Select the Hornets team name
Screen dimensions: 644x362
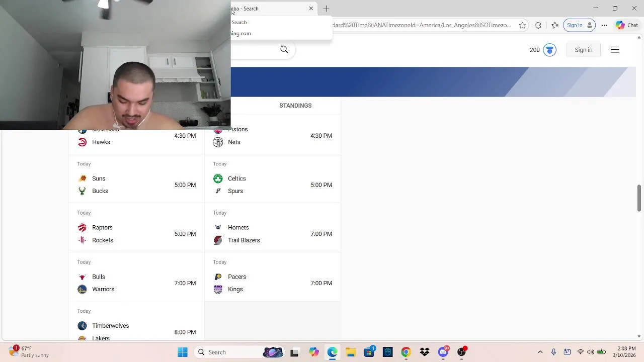click(238, 228)
